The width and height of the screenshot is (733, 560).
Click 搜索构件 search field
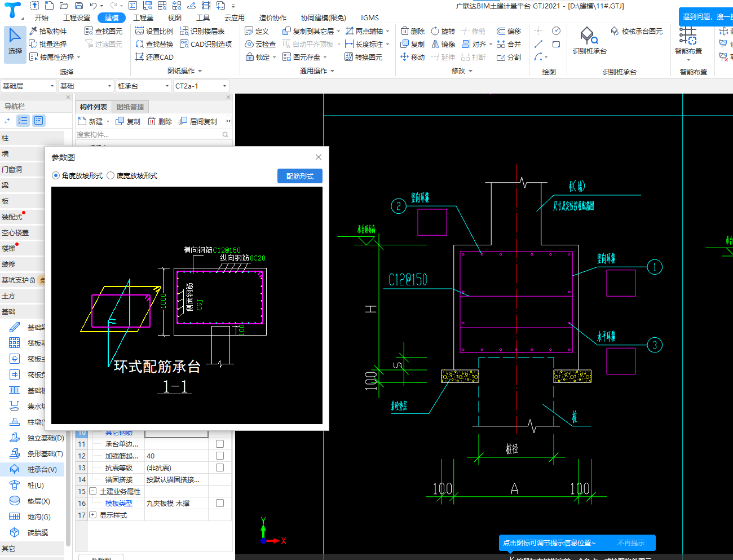[153, 134]
